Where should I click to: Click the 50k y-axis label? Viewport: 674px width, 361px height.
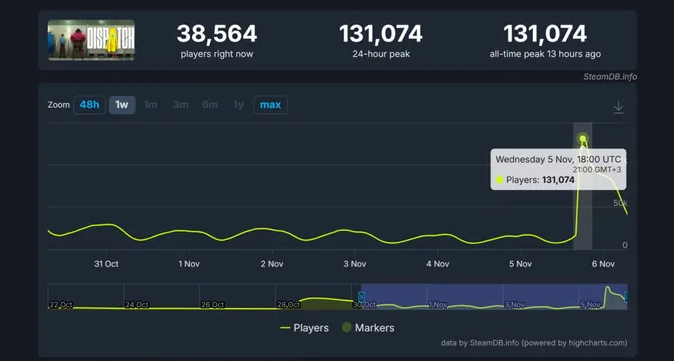pyautogui.click(x=621, y=203)
